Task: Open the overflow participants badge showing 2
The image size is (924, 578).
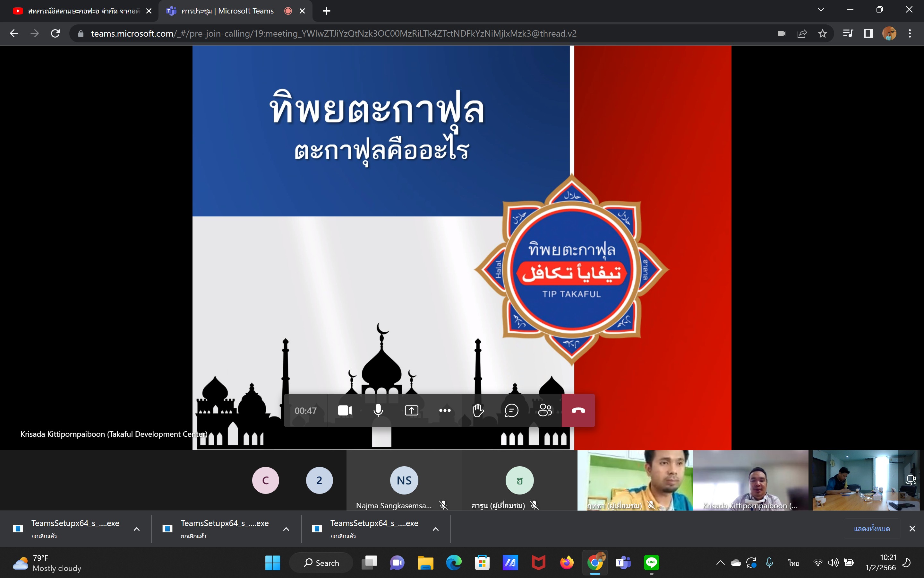Action: pyautogui.click(x=319, y=480)
